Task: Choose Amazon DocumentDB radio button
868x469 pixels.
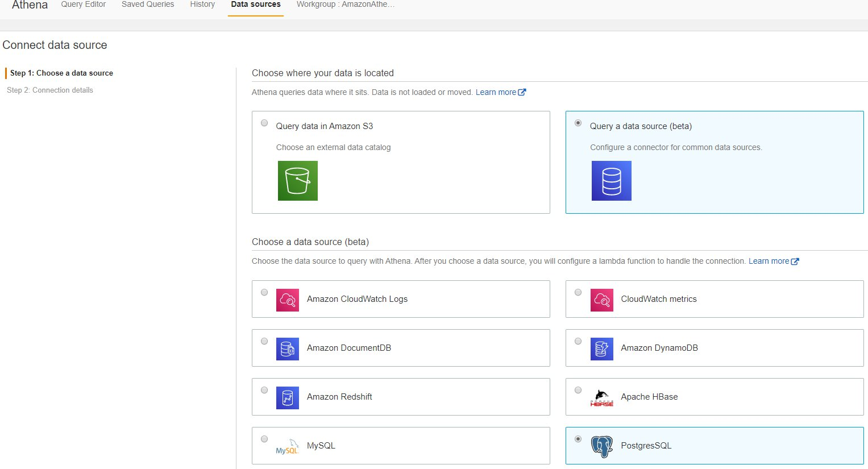Action: click(x=264, y=341)
